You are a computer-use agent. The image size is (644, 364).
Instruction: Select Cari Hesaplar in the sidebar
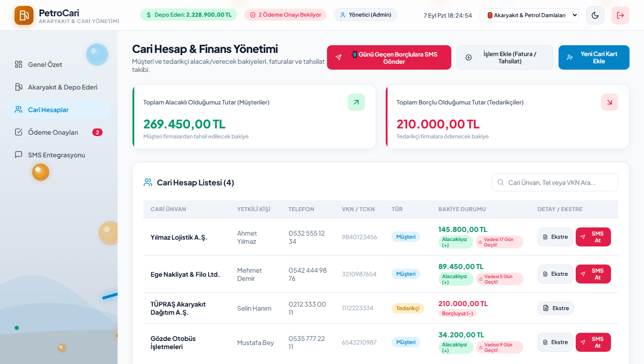[x=58, y=110]
